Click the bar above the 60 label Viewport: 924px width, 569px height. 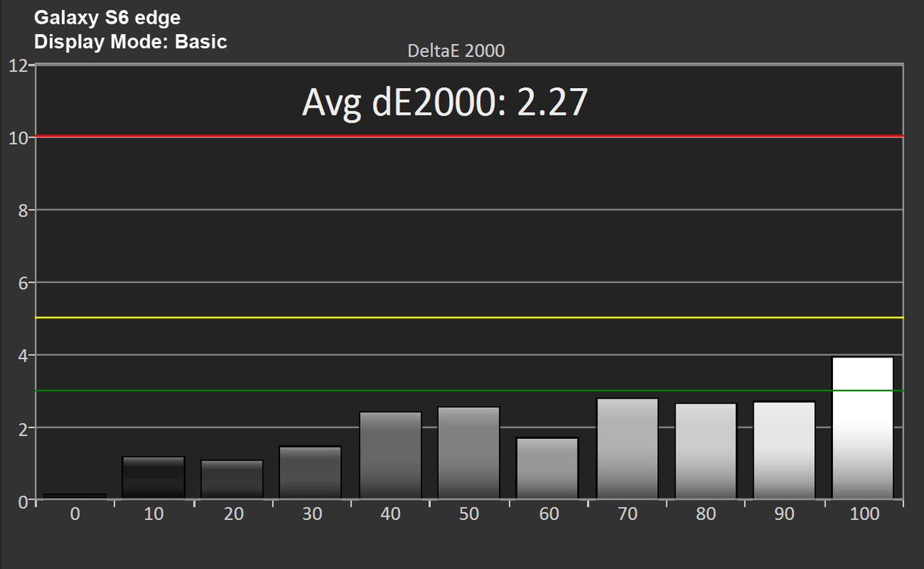[x=547, y=468]
